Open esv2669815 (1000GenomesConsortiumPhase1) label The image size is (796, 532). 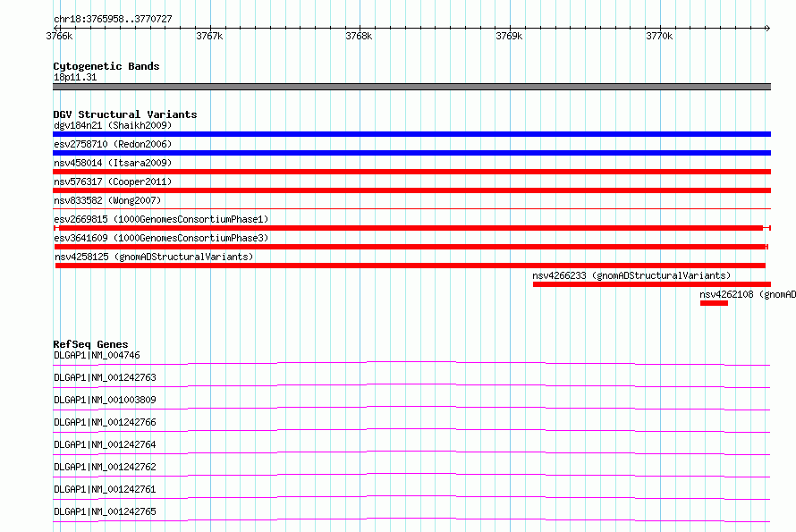click(161, 219)
